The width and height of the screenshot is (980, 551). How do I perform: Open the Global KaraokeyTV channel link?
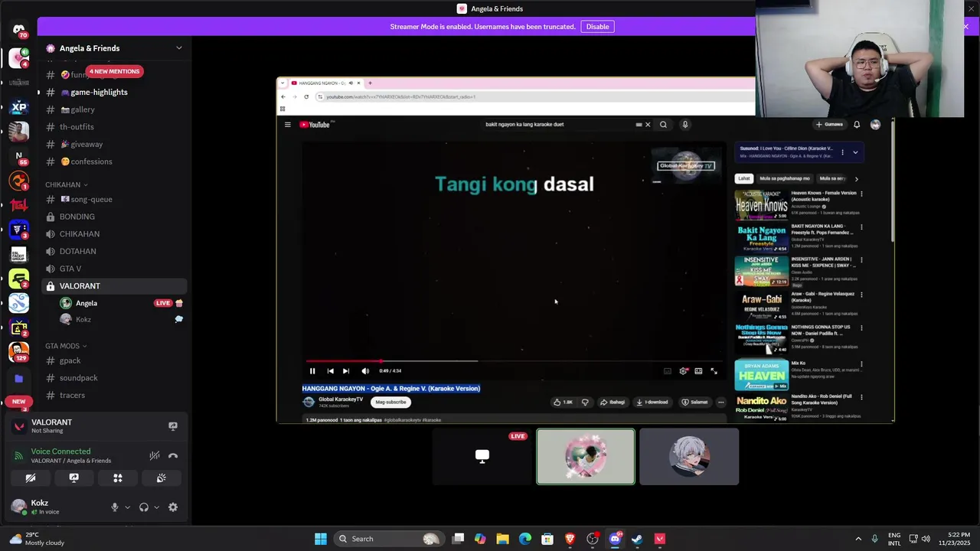[x=341, y=399]
